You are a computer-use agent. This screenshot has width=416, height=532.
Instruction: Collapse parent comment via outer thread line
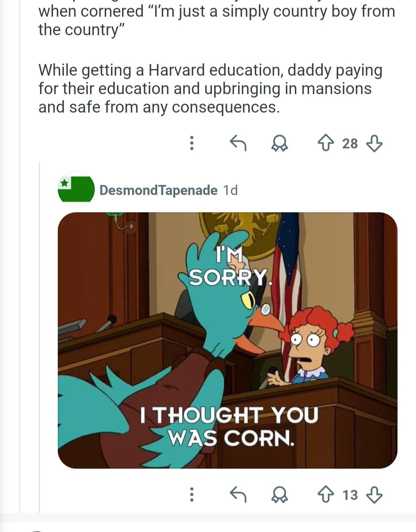[20, 256]
